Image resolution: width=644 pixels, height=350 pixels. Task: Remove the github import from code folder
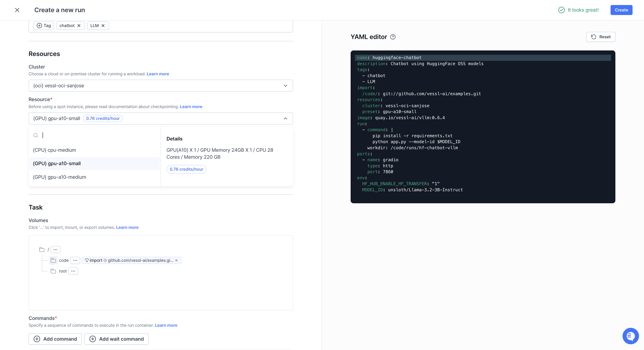click(x=177, y=260)
